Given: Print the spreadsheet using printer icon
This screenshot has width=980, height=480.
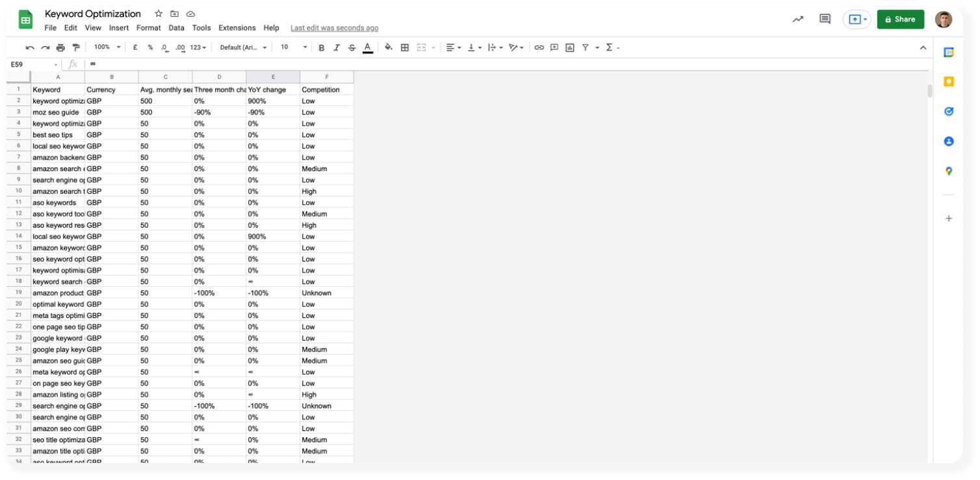Looking at the screenshot, I should [60, 47].
